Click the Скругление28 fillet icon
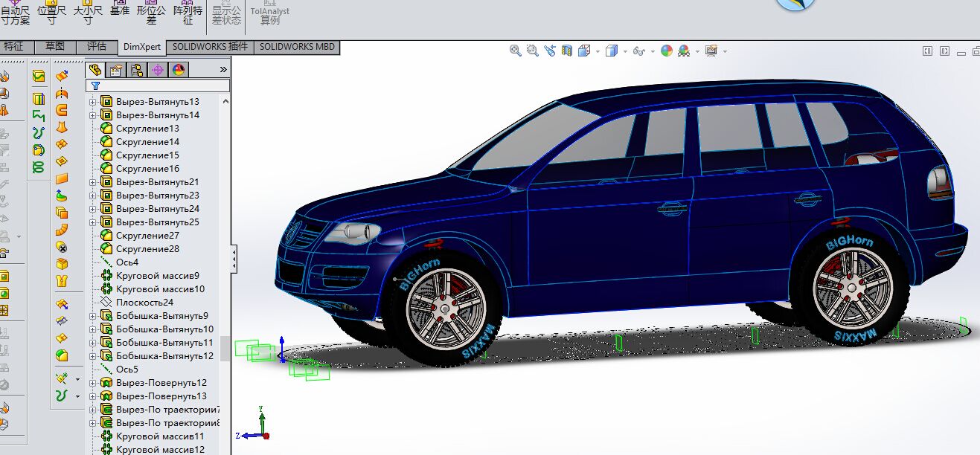 tap(106, 249)
